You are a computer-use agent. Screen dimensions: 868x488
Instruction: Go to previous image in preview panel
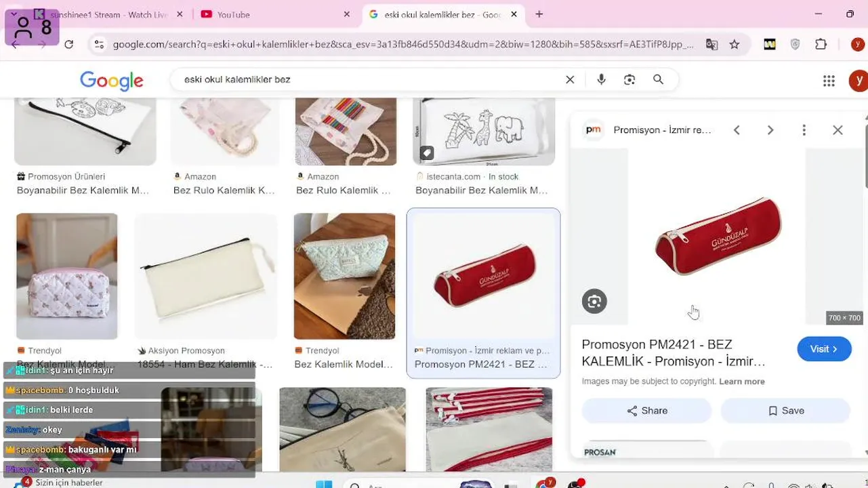coord(737,130)
